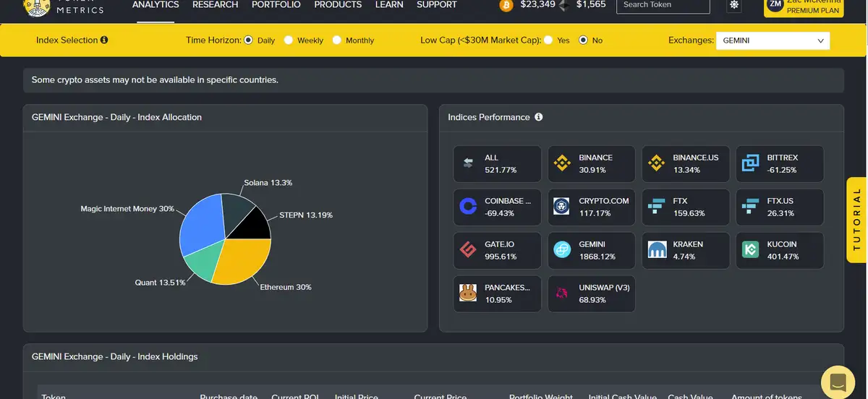868x399 pixels.
Task: Select Monthly time horizon
Action: pos(336,40)
